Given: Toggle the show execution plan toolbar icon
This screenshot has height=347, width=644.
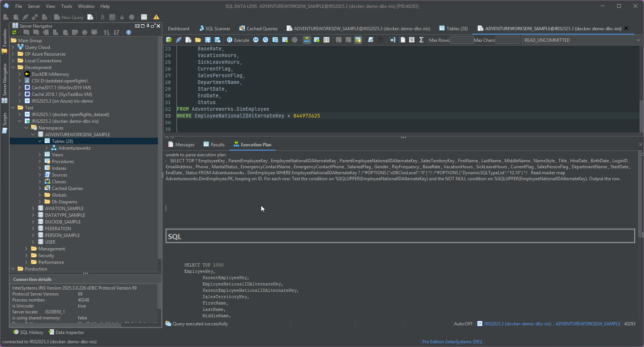Looking at the screenshot, I should [307, 40].
